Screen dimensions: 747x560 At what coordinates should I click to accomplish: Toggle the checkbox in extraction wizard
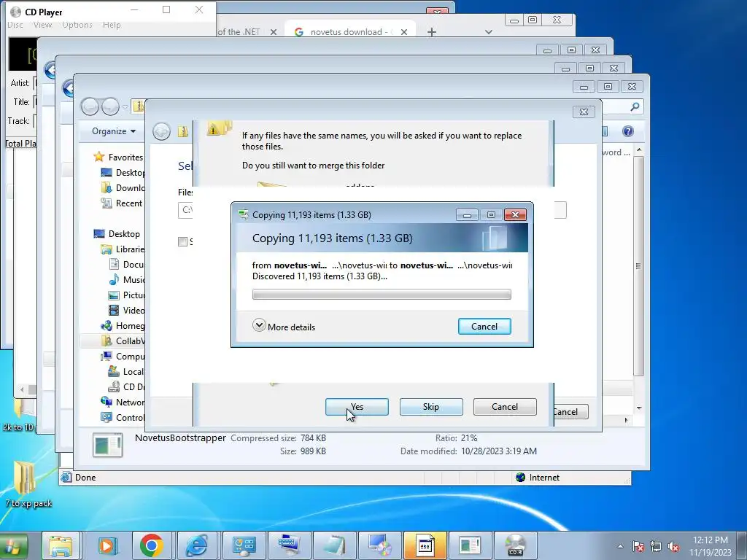click(182, 241)
